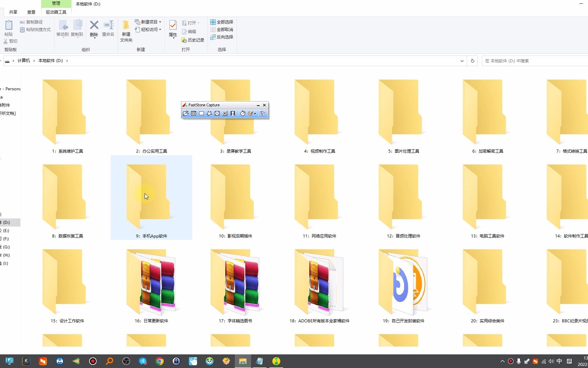
Task: Switch to the 查看 ribbon tab
Action: click(31, 12)
